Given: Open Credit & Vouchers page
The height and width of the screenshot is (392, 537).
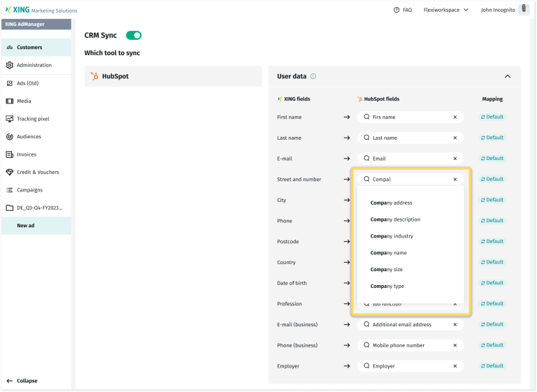Looking at the screenshot, I should tap(38, 172).
